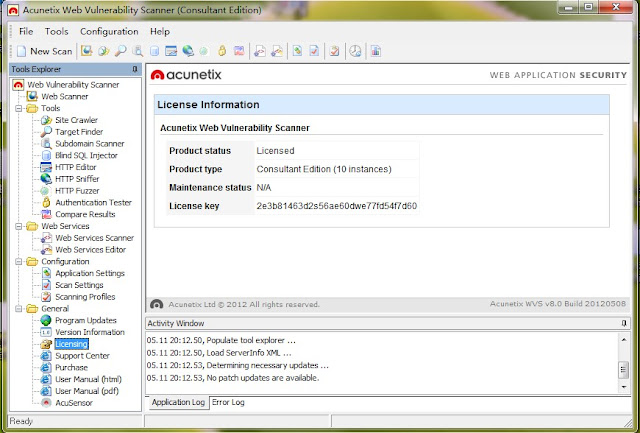The image size is (640, 433).
Task: Open Application Settings toolbar icon
Action: (297, 51)
